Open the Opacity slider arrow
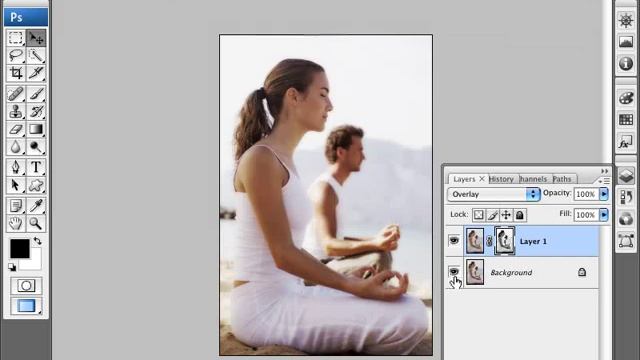 (604, 194)
